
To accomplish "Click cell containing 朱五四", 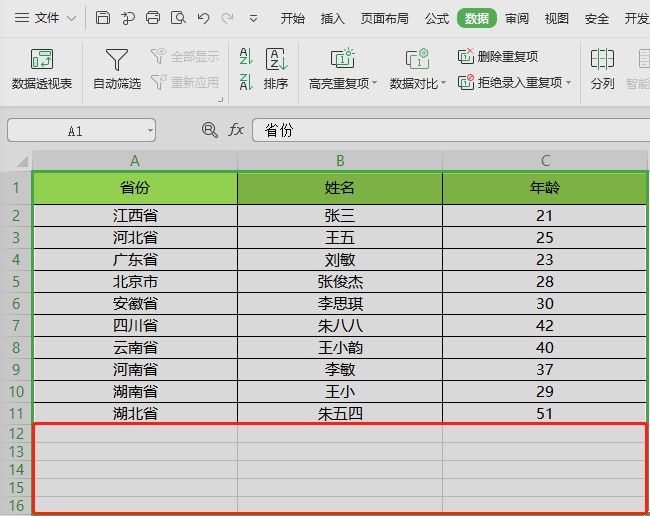I will pyautogui.click(x=340, y=413).
